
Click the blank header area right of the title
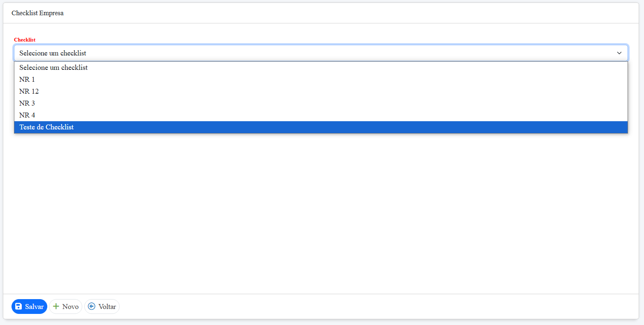click(350, 13)
